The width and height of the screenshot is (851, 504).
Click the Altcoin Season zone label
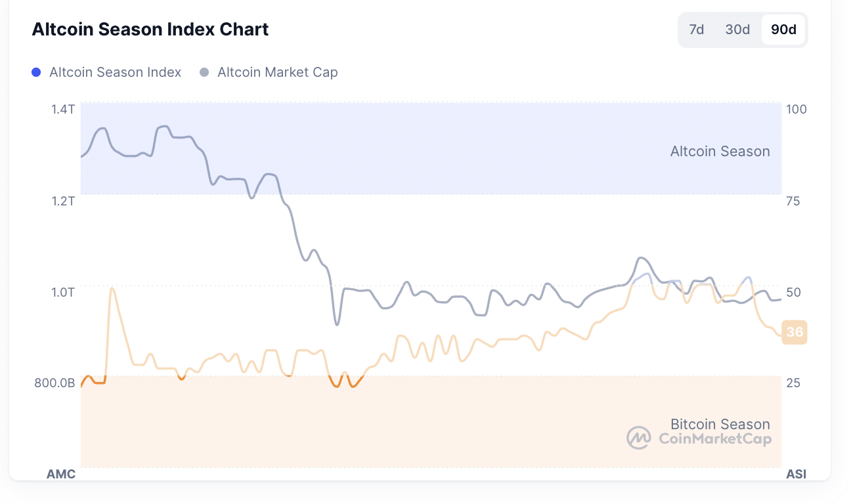coord(720,152)
